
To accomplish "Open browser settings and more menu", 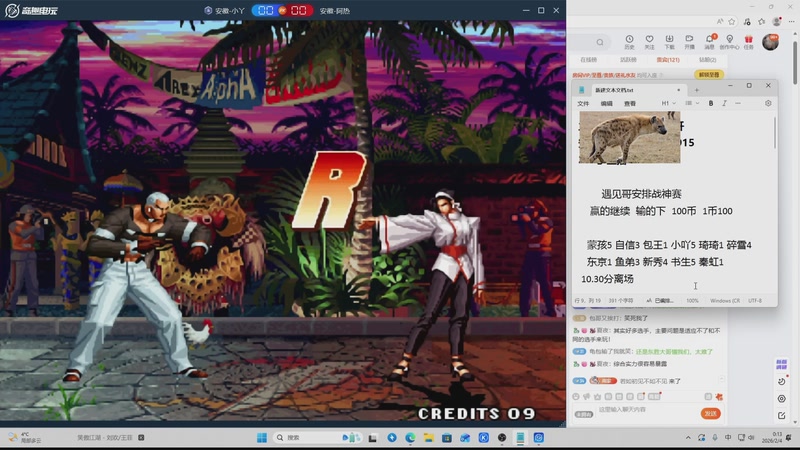I will 791,21.
